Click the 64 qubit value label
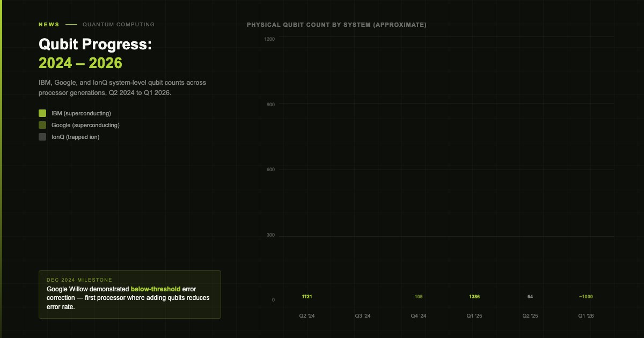 click(x=530, y=297)
